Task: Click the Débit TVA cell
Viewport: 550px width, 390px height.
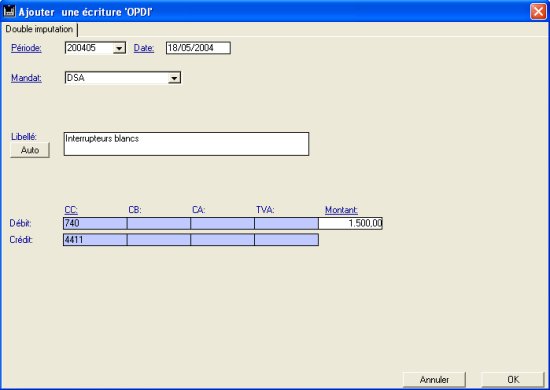Action: pos(286,223)
